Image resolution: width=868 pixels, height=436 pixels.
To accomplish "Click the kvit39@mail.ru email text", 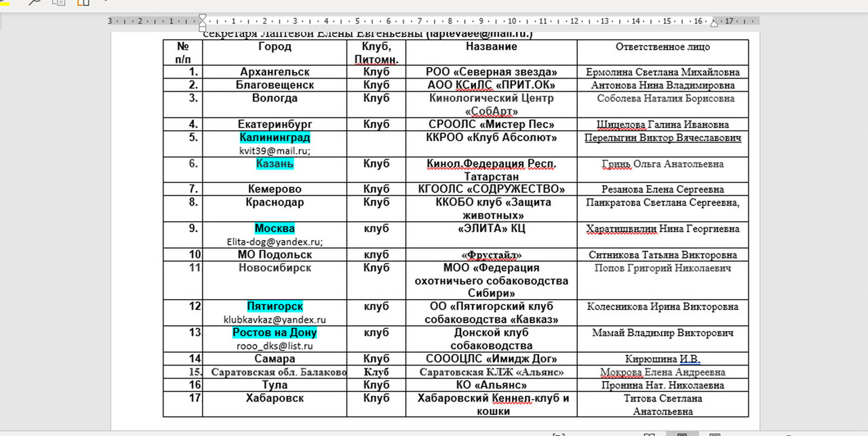I will click(275, 151).
